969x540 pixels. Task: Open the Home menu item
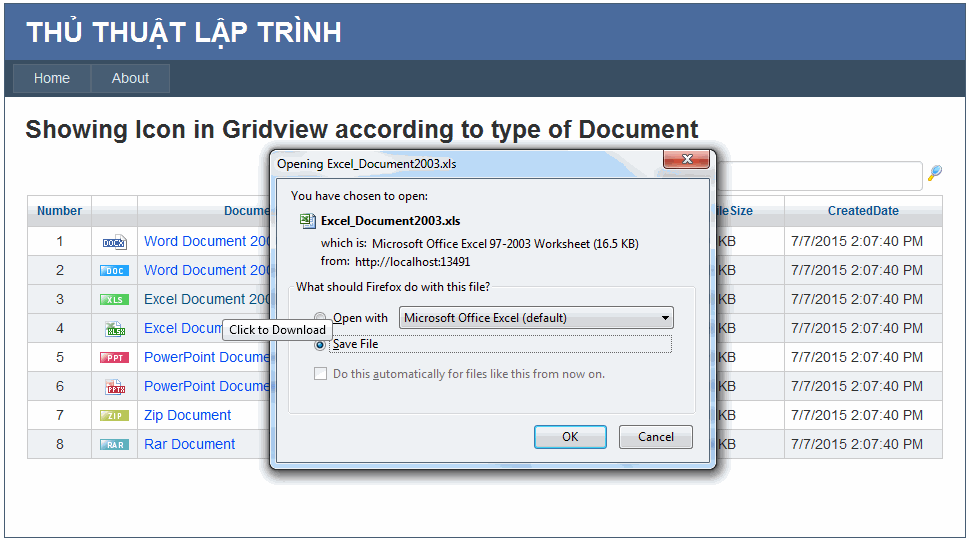(x=52, y=78)
